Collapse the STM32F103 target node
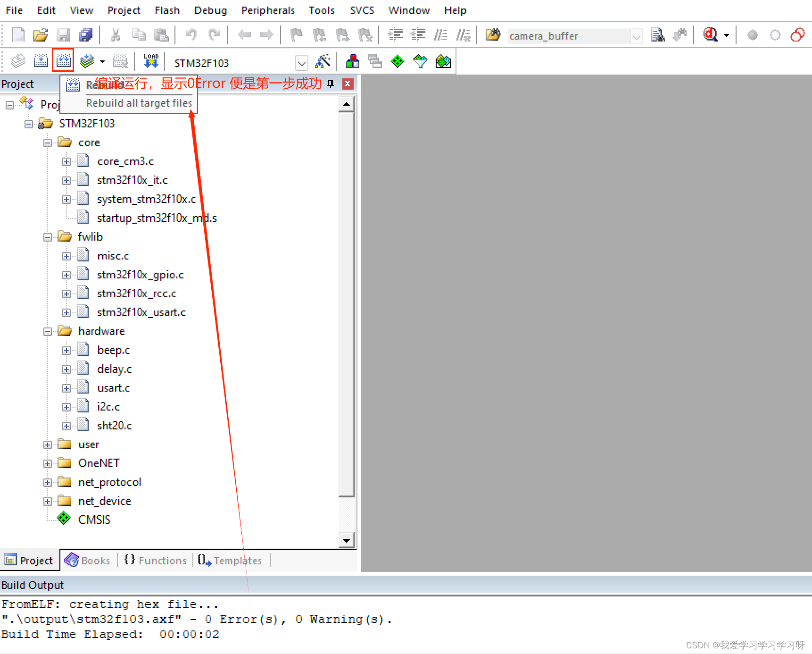The image size is (812, 654). pyautogui.click(x=29, y=124)
